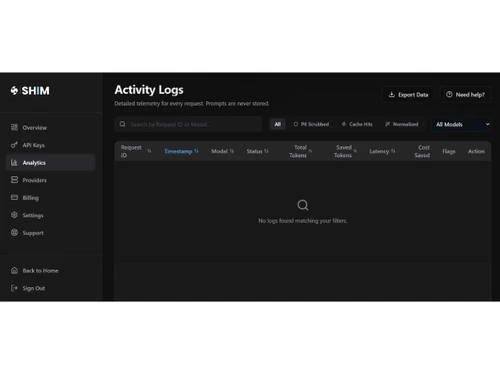Open the Support lifebuoy icon
Screen dimensions: 500x375
click(14, 233)
